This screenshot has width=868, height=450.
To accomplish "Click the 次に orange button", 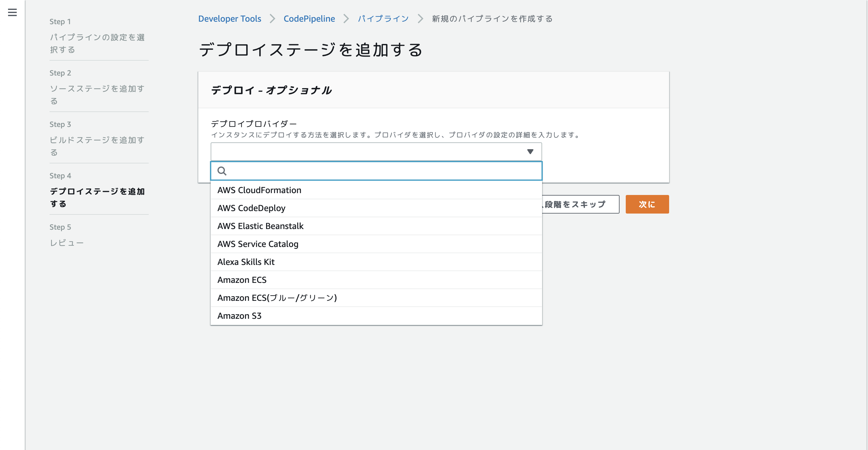I will [x=647, y=204].
